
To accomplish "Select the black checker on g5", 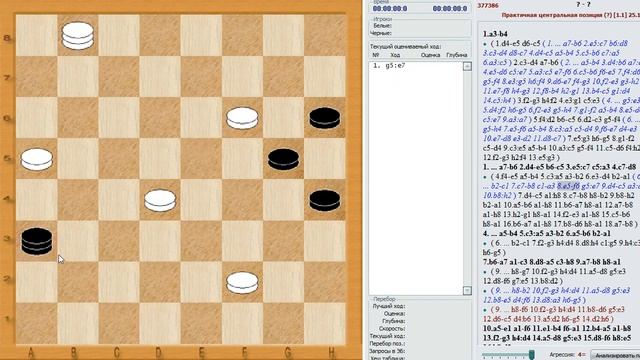I will 284,159.
